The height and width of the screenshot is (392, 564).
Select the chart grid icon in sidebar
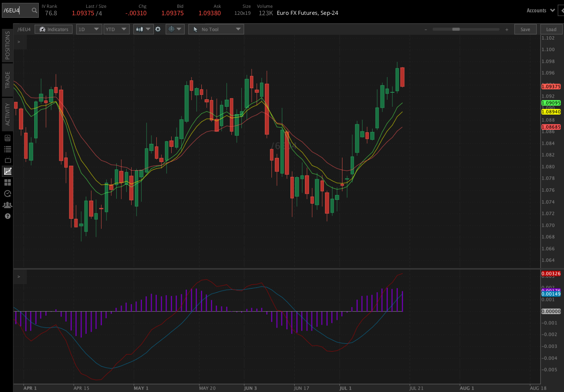point(7,171)
